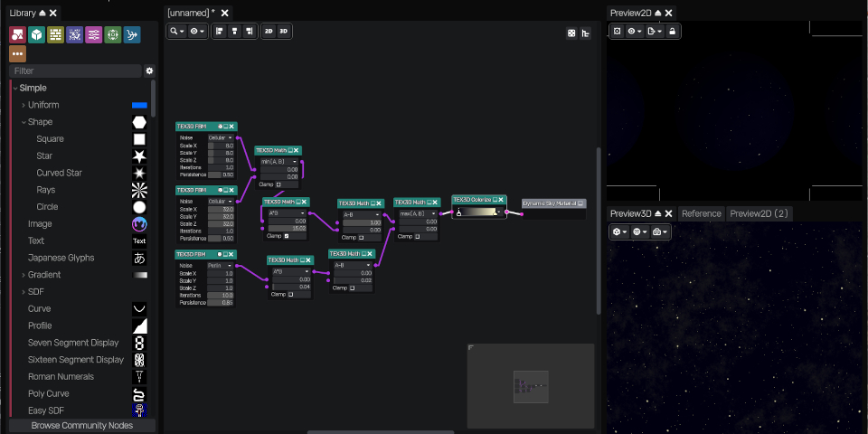Screen dimensions: 868x434
Task: Select the yellow brick pattern library category
Action: (55, 35)
